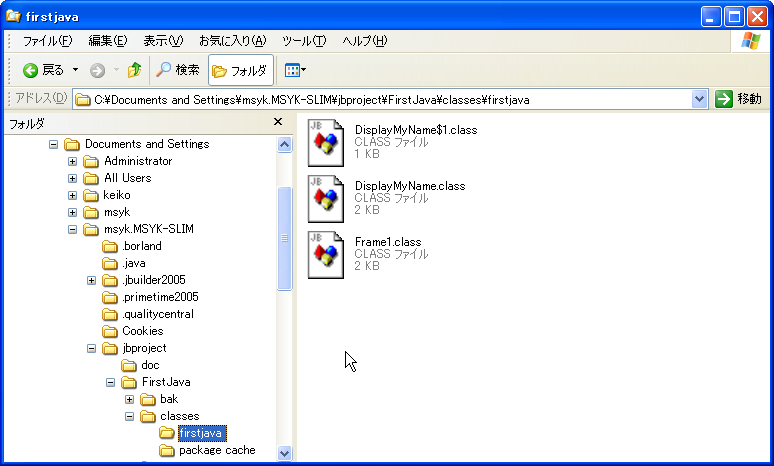
Task: Open the Search (検索) tool
Action: coord(177,70)
